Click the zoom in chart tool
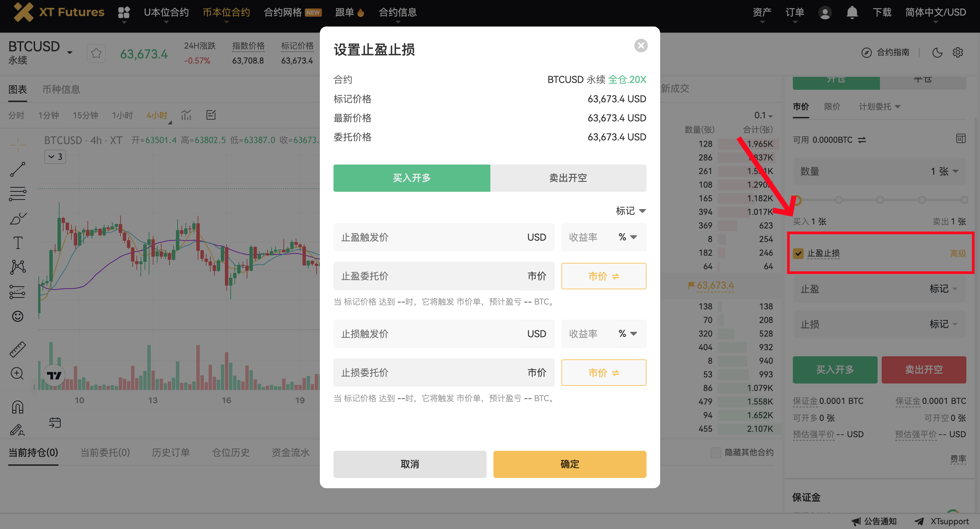This screenshot has width=980, height=529. pos(17,374)
